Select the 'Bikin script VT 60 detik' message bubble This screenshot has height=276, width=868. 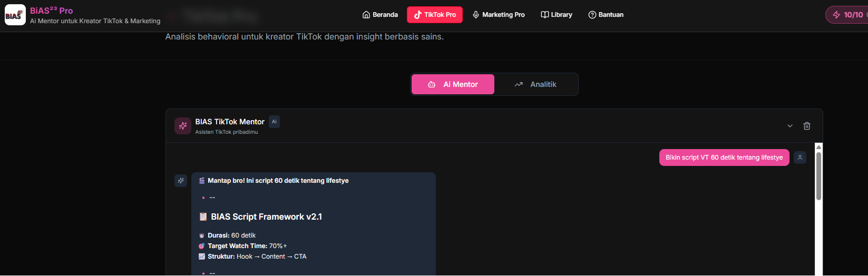point(724,157)
